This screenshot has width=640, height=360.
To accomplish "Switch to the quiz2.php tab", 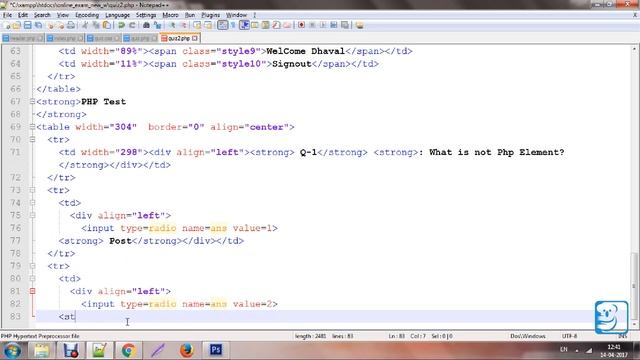I will point(179,38).
